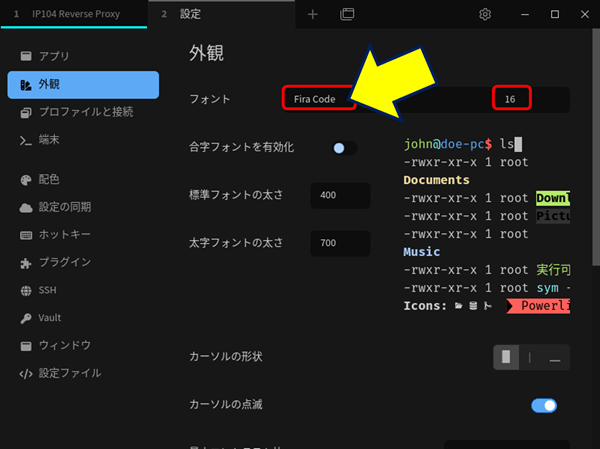The width and height of the screenshot is (600, 449).
Task: Click the 外観 palette icon in sidebar
Action: click(26, 85)
